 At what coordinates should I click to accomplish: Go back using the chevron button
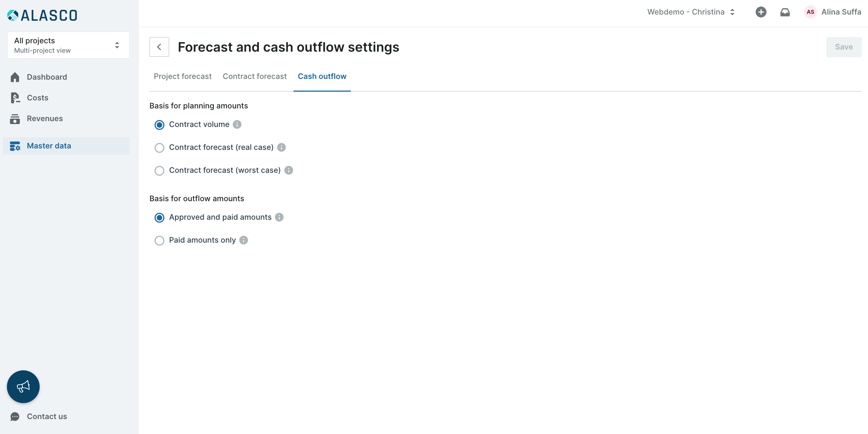point(159,47)
